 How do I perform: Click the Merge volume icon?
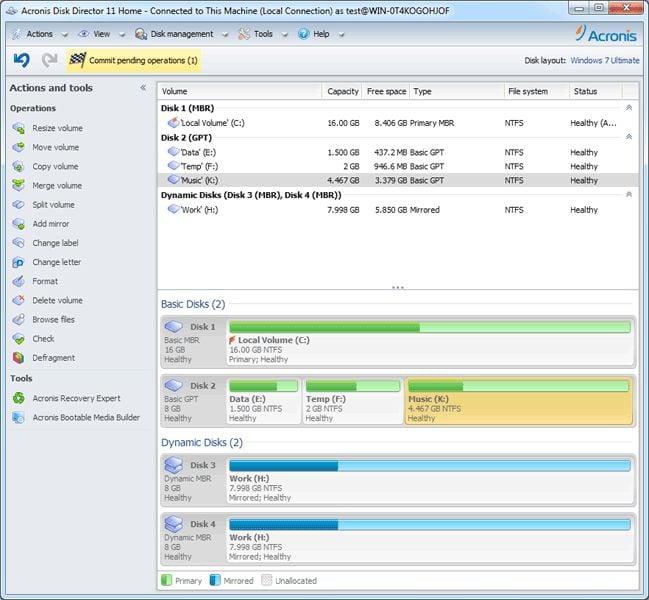tap(19, 185)
